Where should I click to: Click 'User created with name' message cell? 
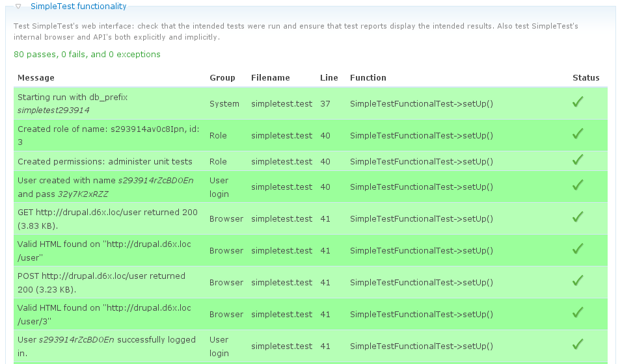(105, 187)
